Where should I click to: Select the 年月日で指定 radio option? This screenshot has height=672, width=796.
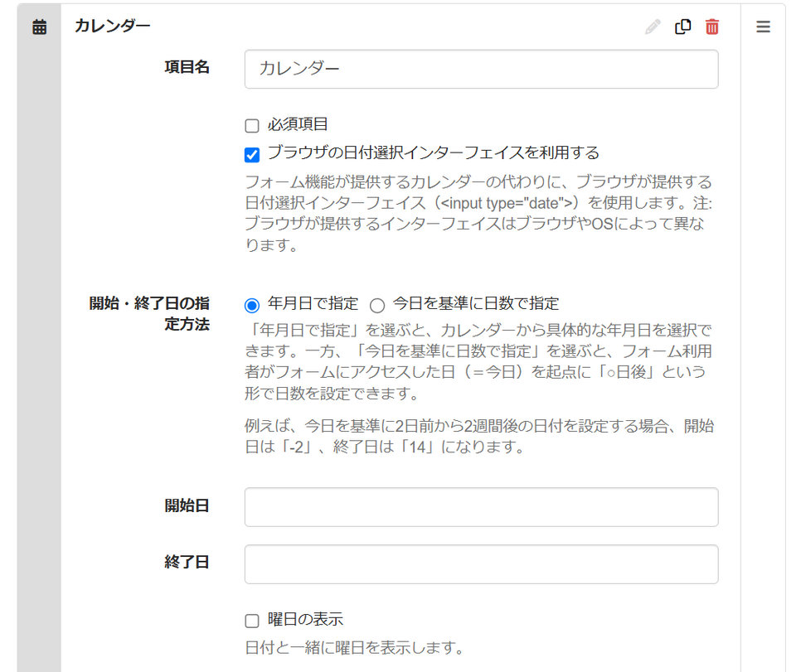point(252,305)
